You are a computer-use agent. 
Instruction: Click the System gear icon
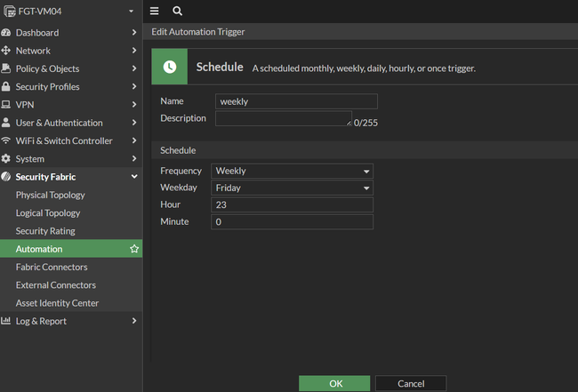tap(6, 159)
